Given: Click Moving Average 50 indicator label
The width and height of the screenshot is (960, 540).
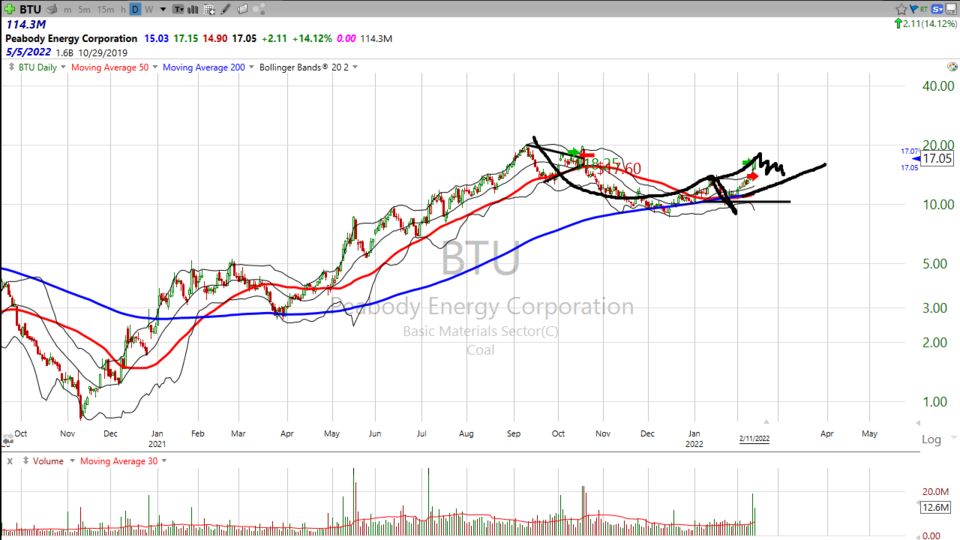Looking at the screenshot, I should pos(110,67).
